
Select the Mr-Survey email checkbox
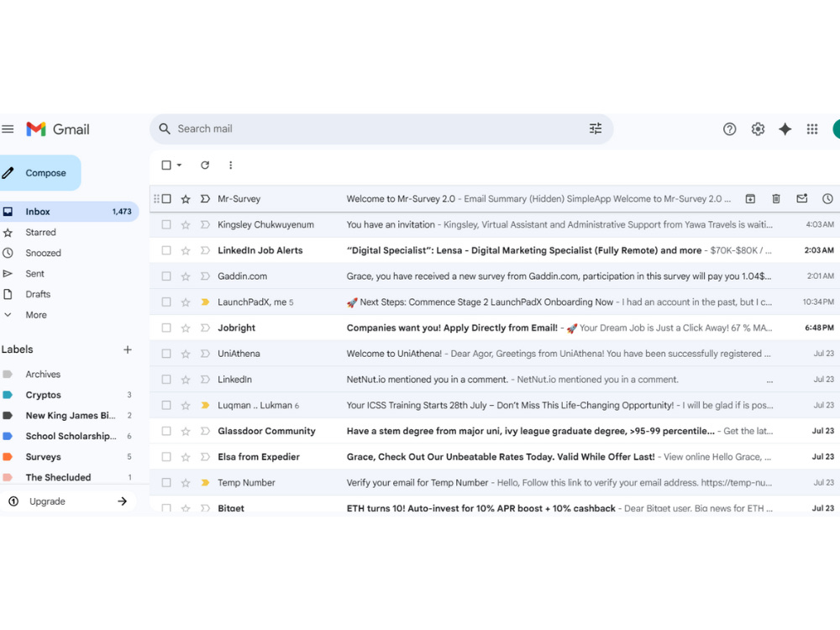click(166, 199)
